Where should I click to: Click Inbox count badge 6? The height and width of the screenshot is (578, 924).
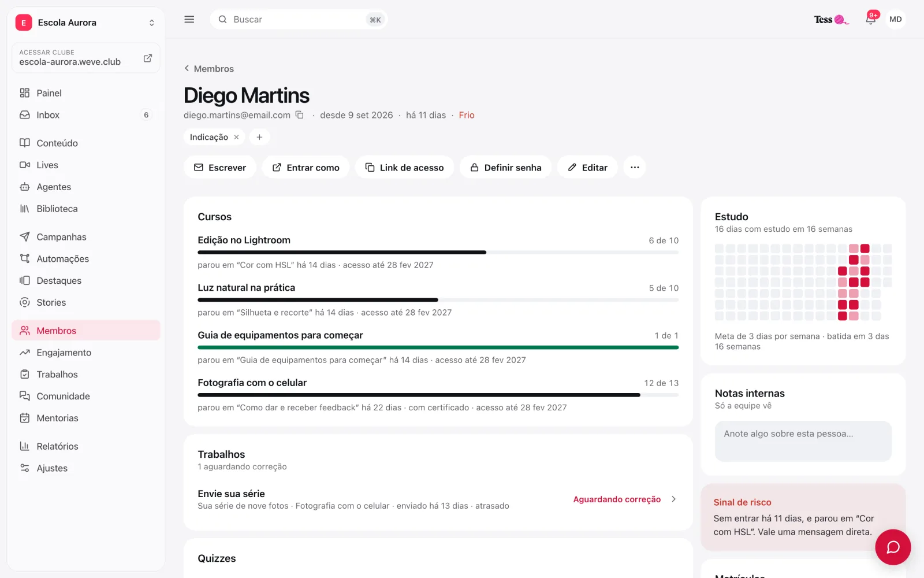coord(146,115)
